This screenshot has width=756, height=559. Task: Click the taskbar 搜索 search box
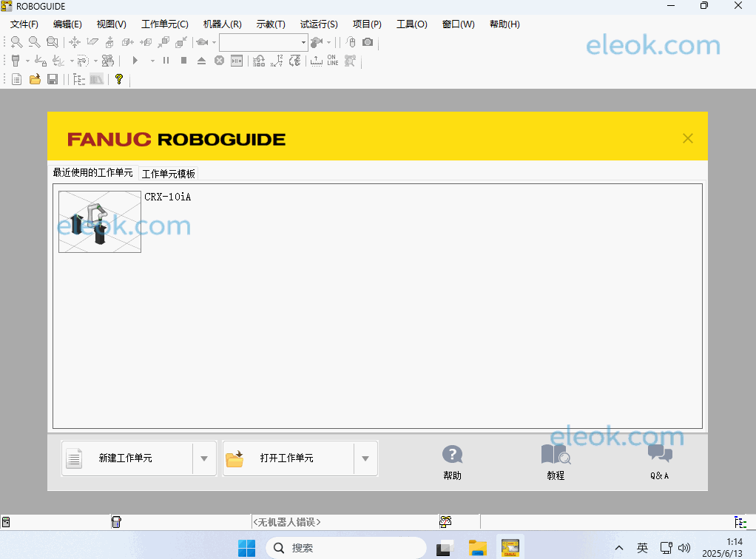pos(346,548)
